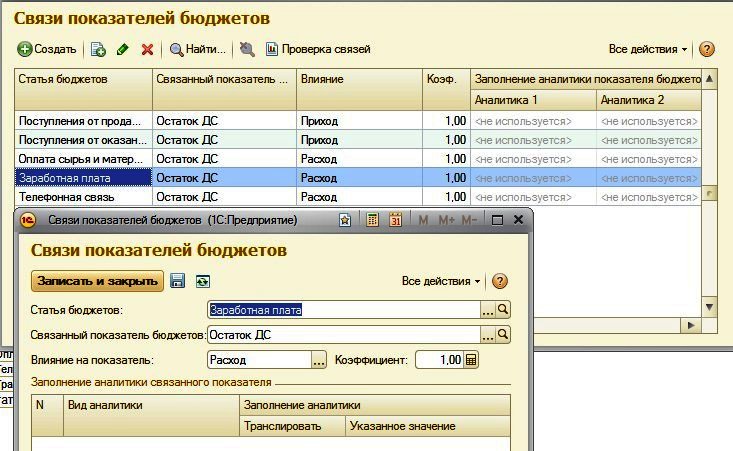This screenshot has width=733, height=451.
Task: Click the Проверка связей button
Action: pos(317,49)
